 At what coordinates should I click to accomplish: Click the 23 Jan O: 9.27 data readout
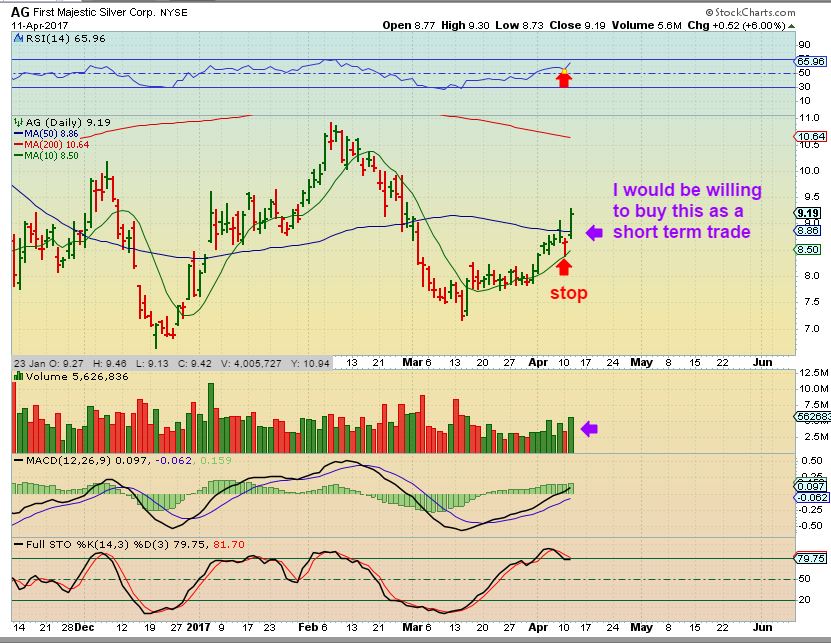pyautogui.click(x=49, y=363)
